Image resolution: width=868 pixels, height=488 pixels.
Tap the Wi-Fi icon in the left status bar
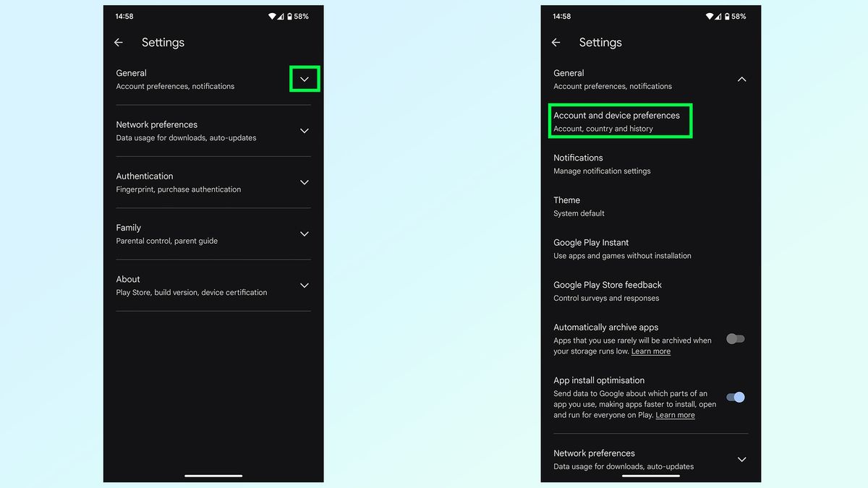click(x=273, y=16)
